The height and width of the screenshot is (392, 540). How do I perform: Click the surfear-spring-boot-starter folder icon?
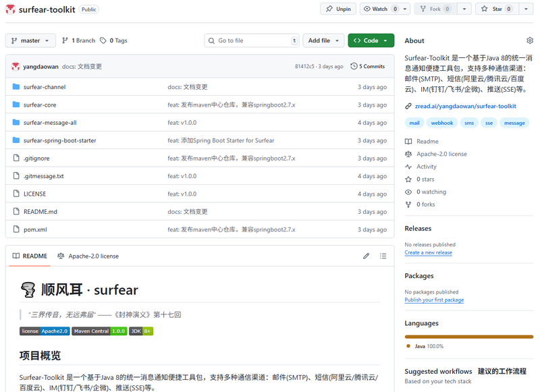16,140
